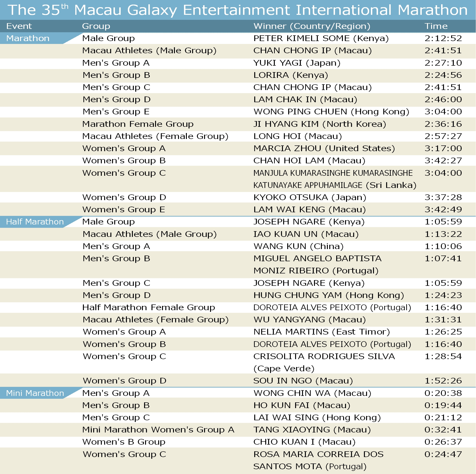Click time '2:24:56'
Image resolution: width=476 pixels, height=474 pixels.
[x=443, y=75]
